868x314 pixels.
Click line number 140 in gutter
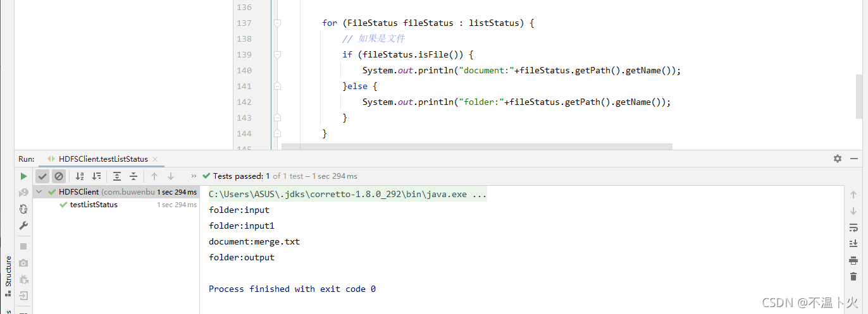243,70
